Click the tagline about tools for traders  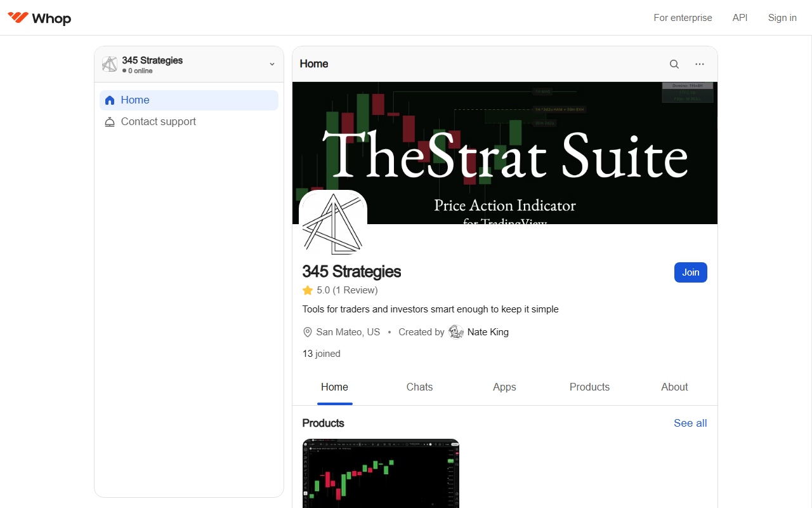point(431,310)
